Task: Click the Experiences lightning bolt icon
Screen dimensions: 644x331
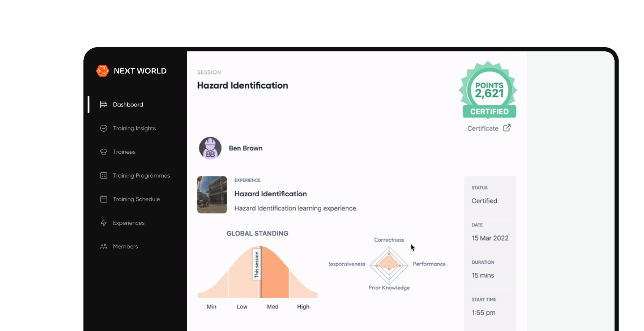Action: (x=104, y=223)
